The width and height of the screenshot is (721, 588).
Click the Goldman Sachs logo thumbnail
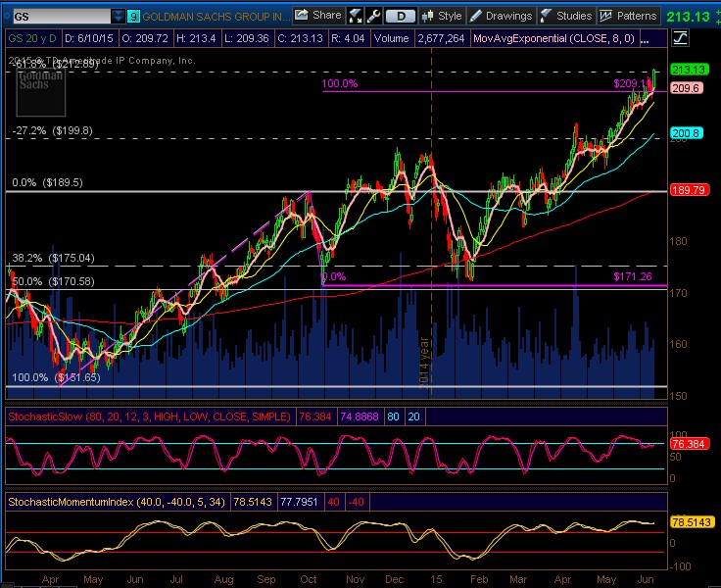[40, 91]
